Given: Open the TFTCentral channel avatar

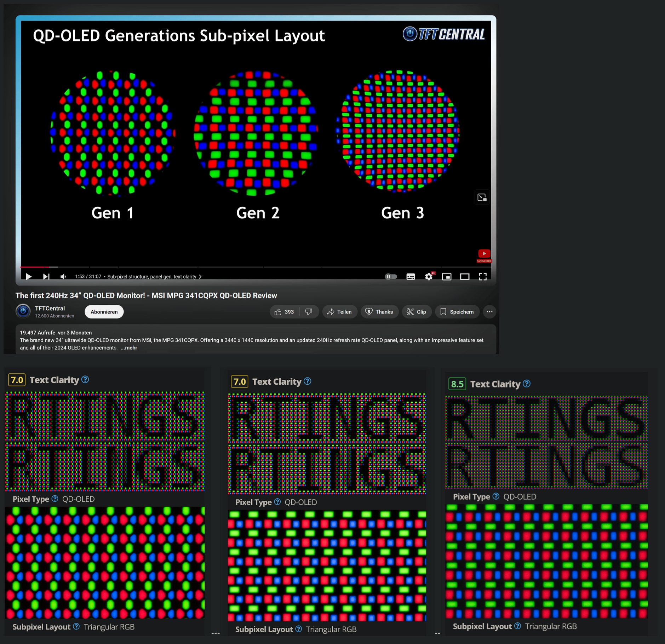Looking at the screenshot, I should 23,311.
